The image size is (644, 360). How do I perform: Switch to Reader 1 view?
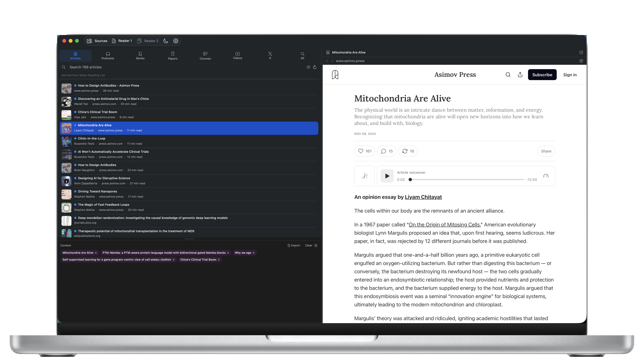click(x=122, y=41)
